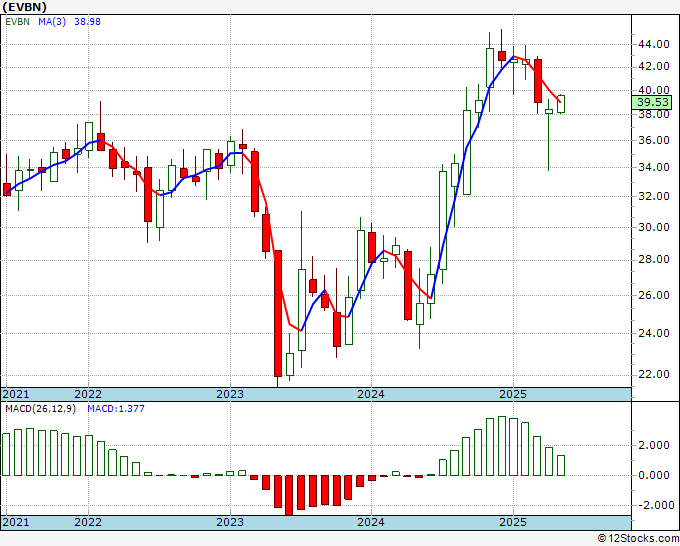Click 2022 on the MACD timeline
680x546 pixels.
pos(88,522)
